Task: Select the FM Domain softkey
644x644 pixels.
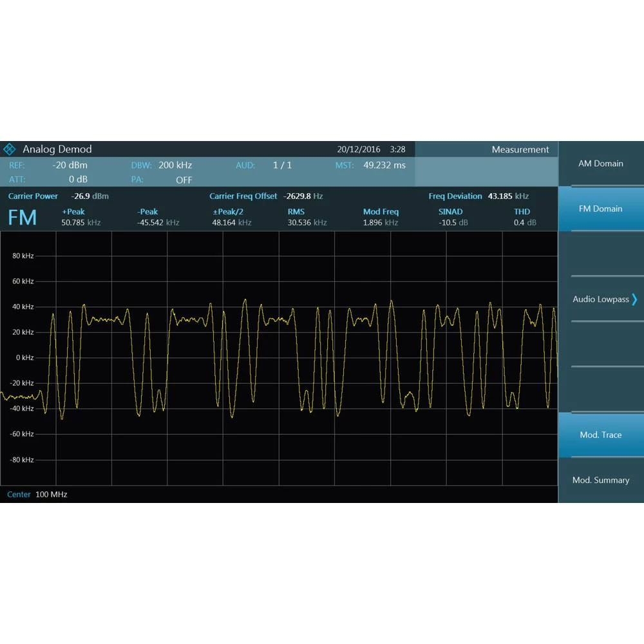Action: pos(601,209)
